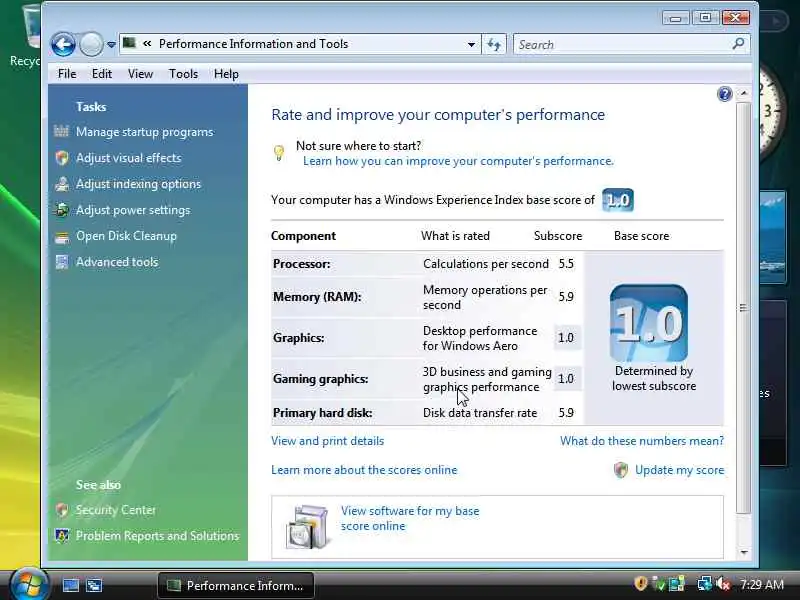
Task: Open the recent pages dropdown arrow
Action: tap(111, 45)
